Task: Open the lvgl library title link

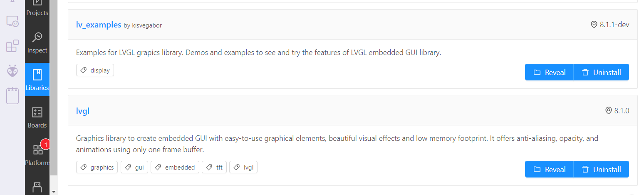Action: (83, 111)
